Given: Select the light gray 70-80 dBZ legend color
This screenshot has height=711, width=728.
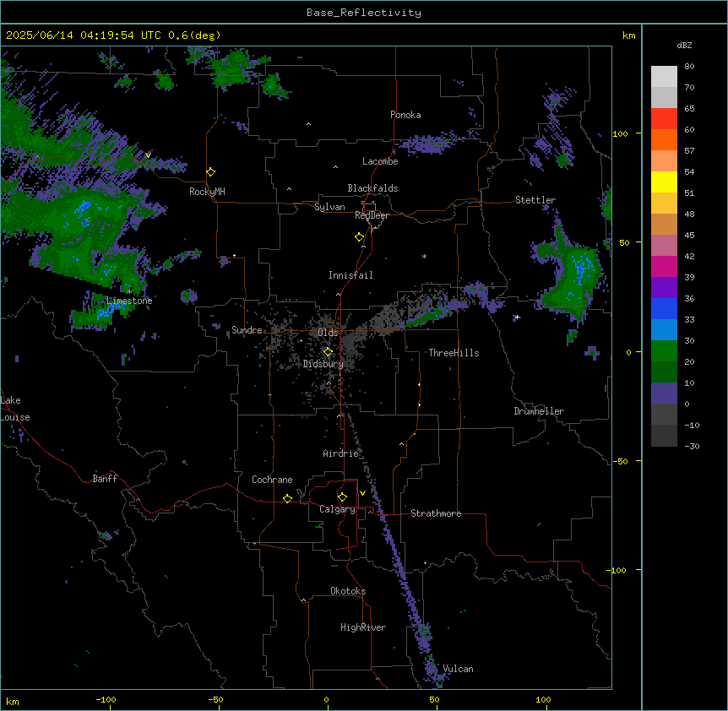Looking at the screenshot, I should click(664, 77).
